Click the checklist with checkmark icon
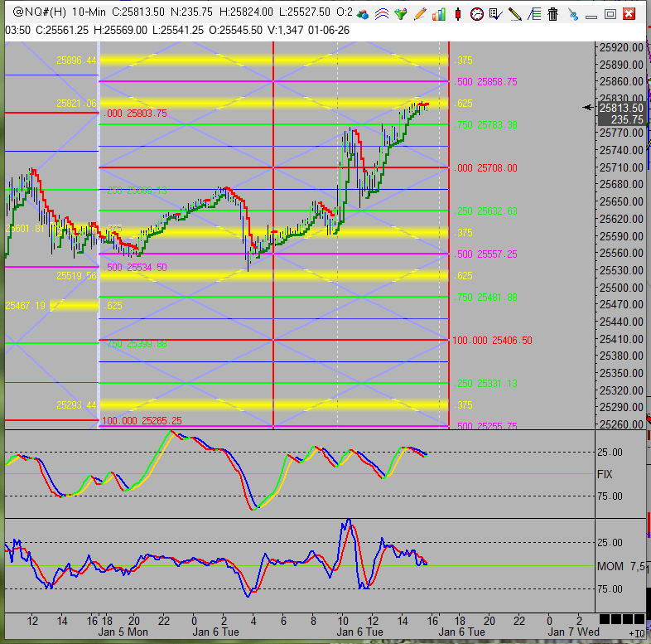The image size is (651, 644). pos(496,14)
